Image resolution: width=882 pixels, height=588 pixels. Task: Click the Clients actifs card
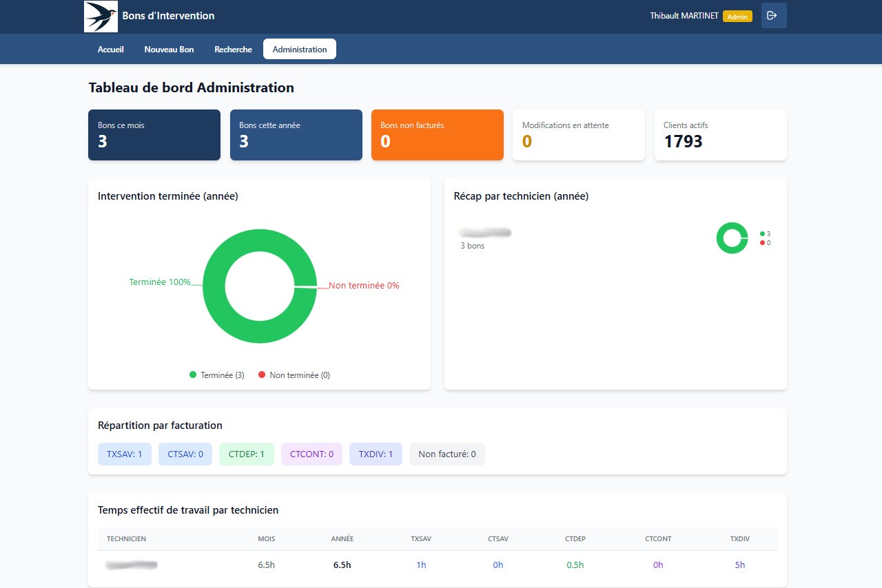point(720,135)
